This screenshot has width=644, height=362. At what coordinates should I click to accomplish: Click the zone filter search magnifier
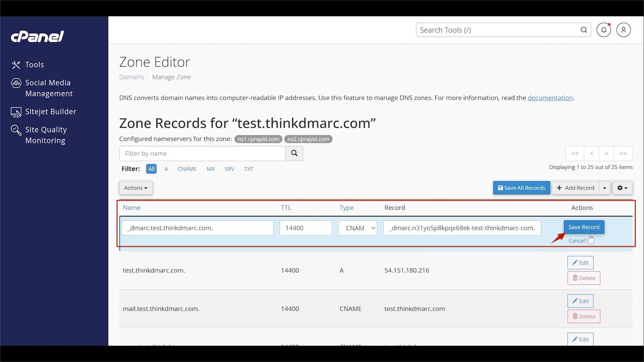[294, 153]
